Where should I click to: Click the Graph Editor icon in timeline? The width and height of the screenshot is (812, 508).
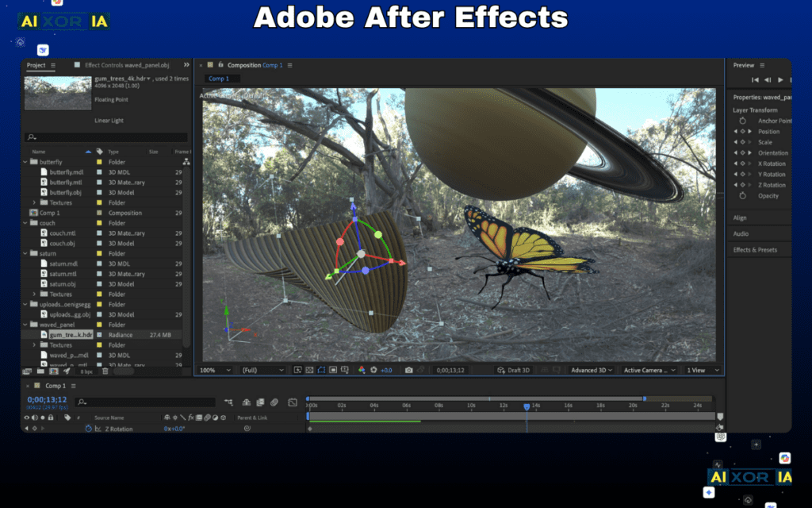point(293,402)
